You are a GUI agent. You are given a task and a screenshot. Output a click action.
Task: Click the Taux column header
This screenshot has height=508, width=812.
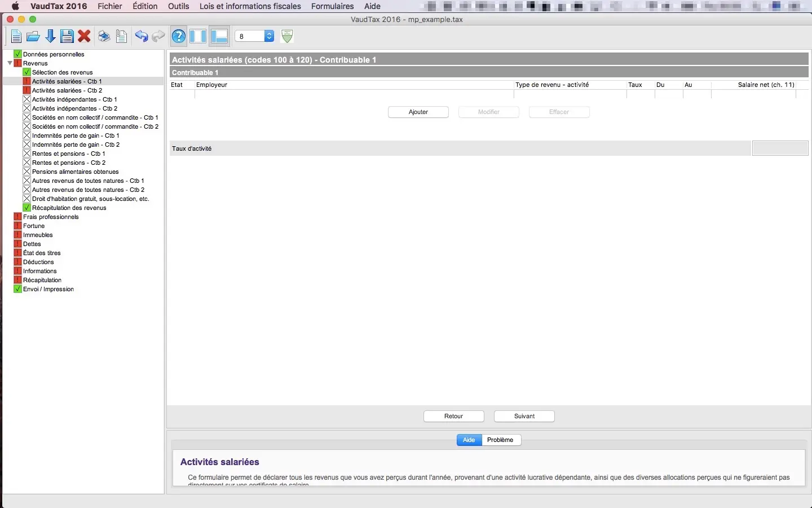click(641, 85)
